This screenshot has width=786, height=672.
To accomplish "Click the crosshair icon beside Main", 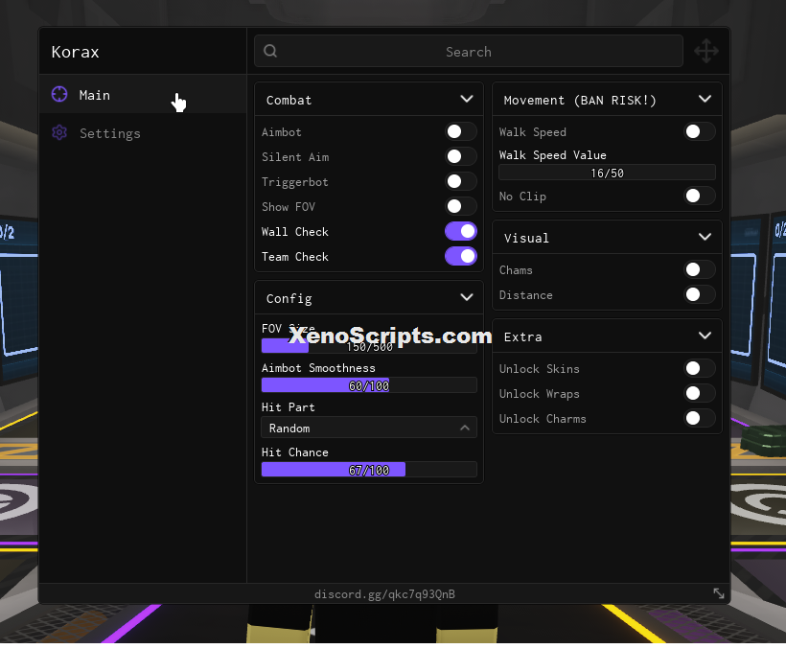I will click(x=59, y=94).
